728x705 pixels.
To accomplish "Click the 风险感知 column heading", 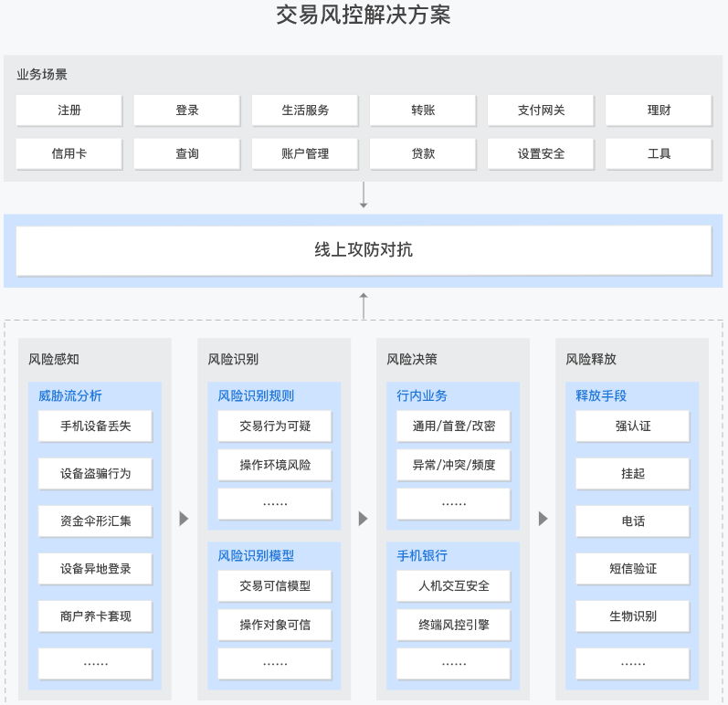I will (x=54, y=359).
